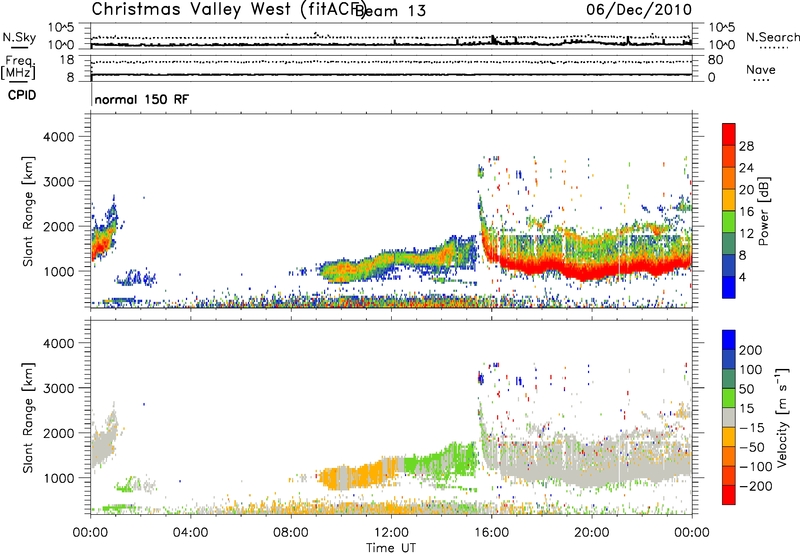Click the orange negative-velocity patch near 10:00
This screenshot has height=554, width=800.
click(357, 474)
